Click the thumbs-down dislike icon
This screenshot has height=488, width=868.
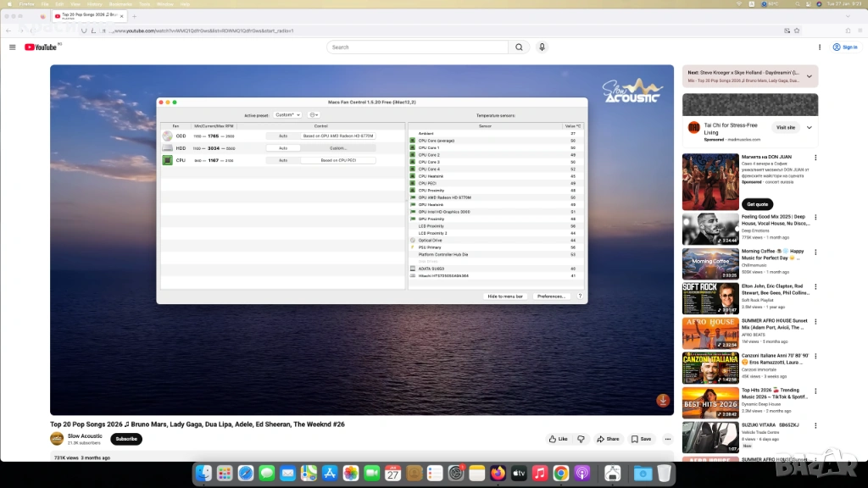click(581, 439)
